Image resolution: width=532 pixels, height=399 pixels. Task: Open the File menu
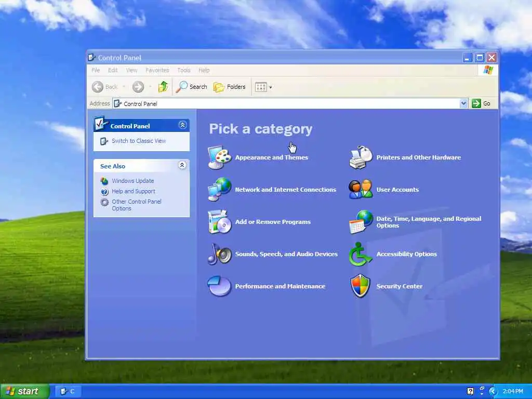pyautogui.click(x=96, y=70)
